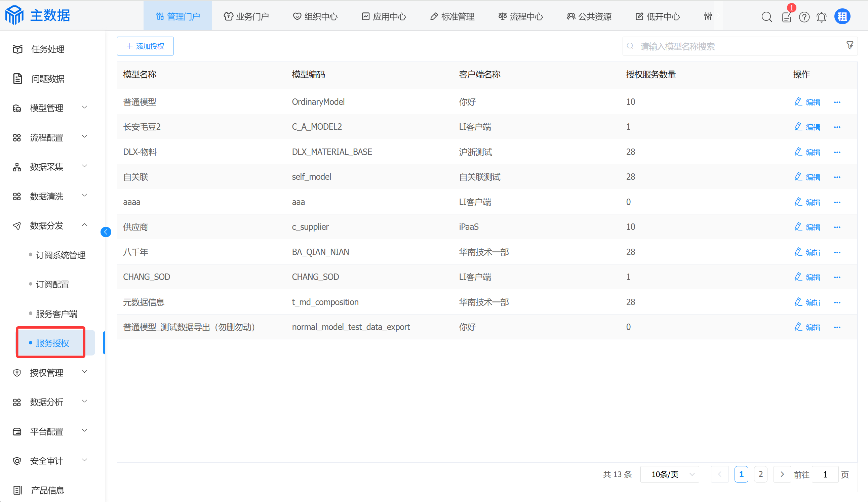Click the settings sliders icon in top navigation
Viewport: 868px width, 502px height.
(x=708, y=16)
